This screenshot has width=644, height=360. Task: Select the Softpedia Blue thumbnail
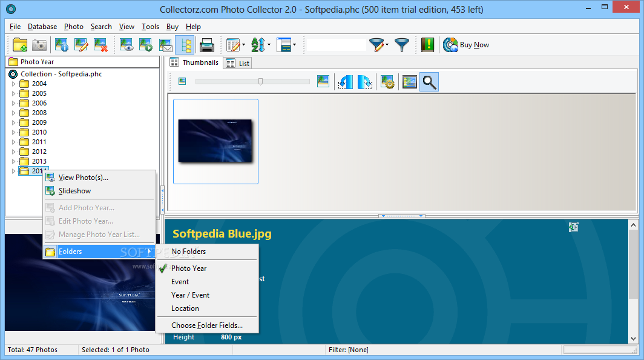pyautogui.click(x=215, y=141)
